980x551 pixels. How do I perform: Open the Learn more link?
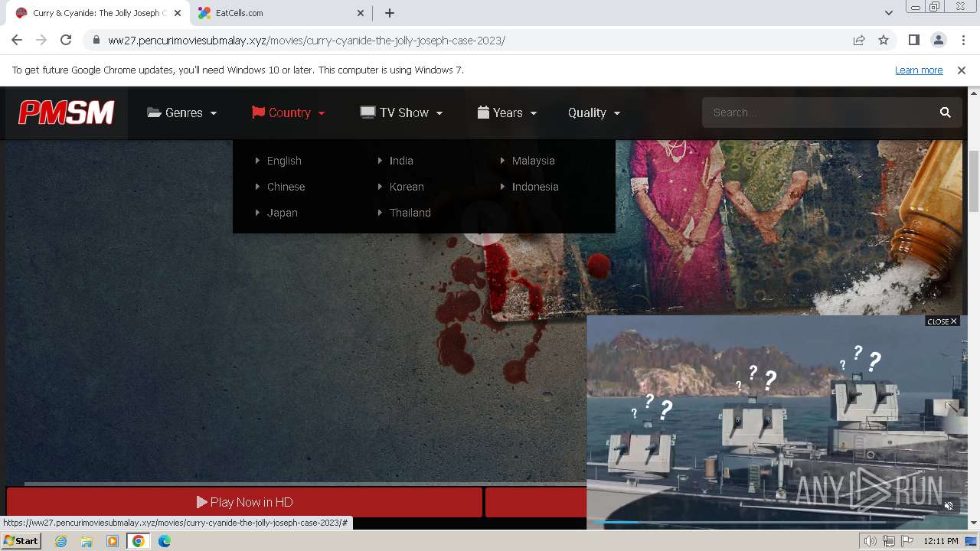(x=919, y=70)
